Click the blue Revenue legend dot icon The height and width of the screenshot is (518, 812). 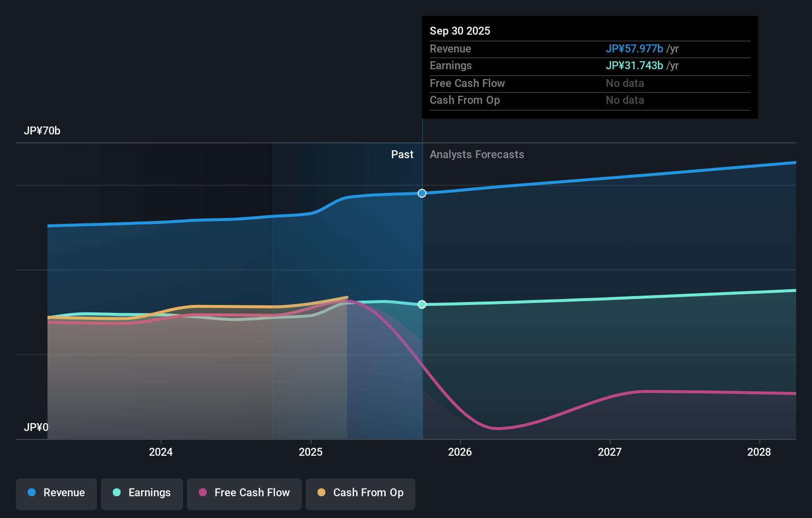tap(32, 493)
